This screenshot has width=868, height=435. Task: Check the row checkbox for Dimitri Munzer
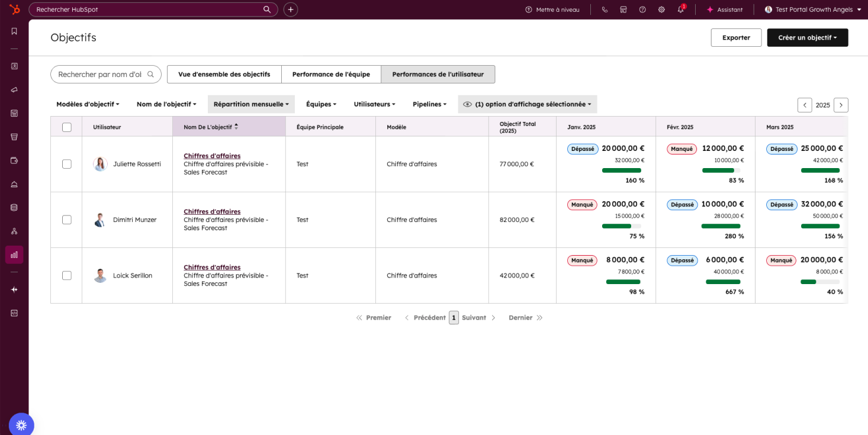click(x=66, y=220)
